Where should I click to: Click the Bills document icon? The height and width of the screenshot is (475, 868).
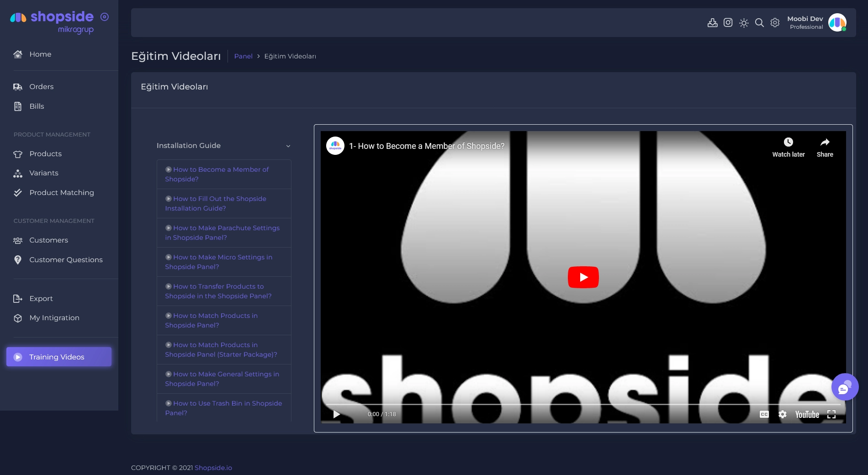coord(18,106)
